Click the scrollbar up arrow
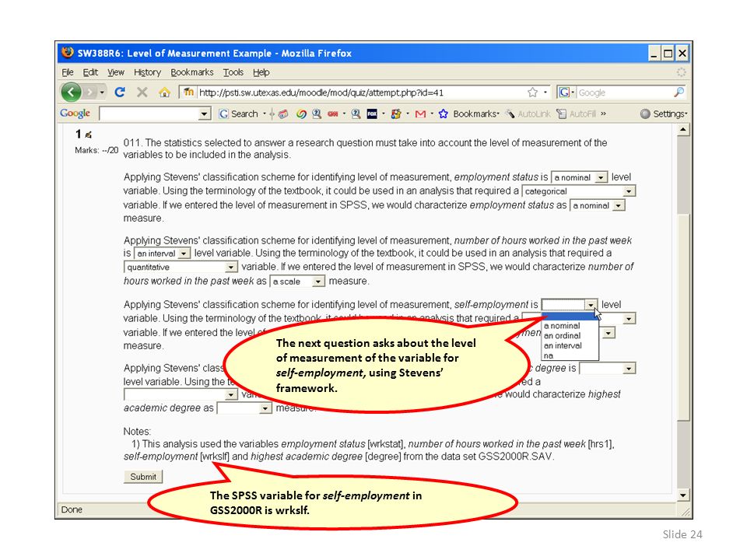Viewport: 747px width, 560px height. pyautogui.click(x=683, y=130)
